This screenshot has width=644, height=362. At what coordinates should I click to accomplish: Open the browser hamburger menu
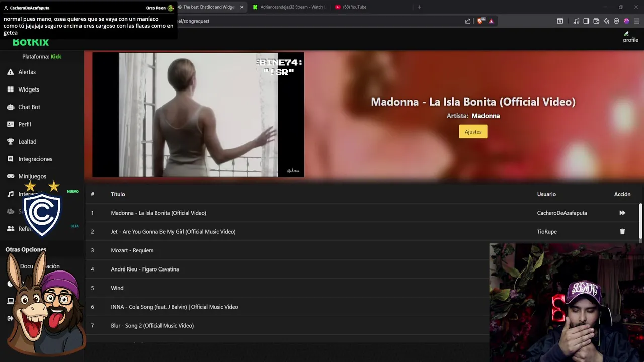(x=636, y=21)
